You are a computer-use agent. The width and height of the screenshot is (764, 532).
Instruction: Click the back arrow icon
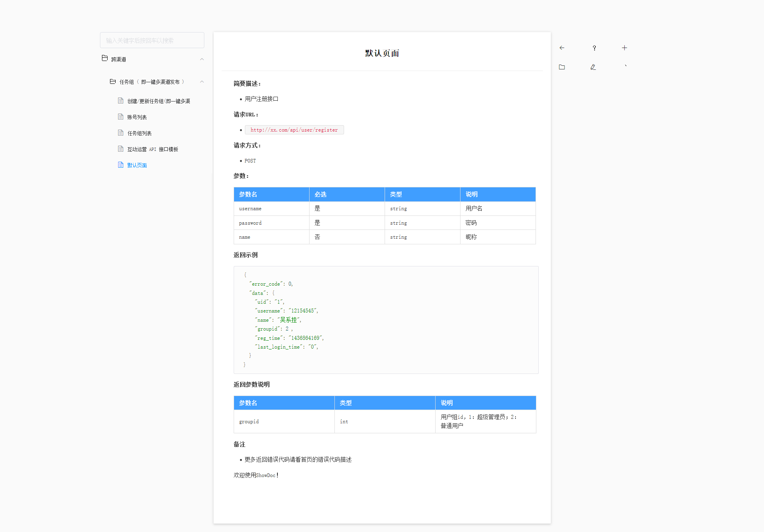562,48
